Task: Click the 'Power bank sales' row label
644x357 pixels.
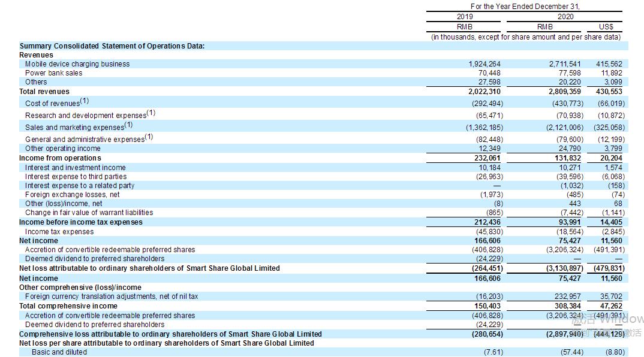Action: [x=54, y=73]
